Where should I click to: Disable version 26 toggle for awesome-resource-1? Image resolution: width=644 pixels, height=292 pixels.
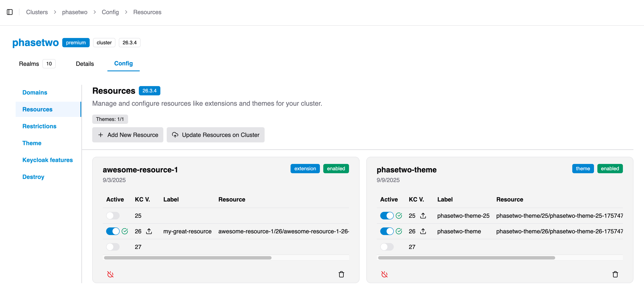coord(113,231)
